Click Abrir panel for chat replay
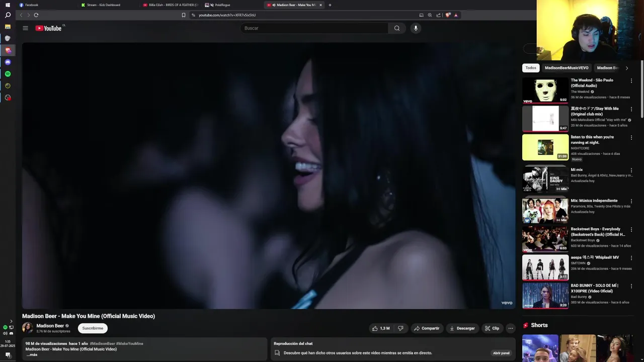The image size is (644, 362). pos(501,353)
